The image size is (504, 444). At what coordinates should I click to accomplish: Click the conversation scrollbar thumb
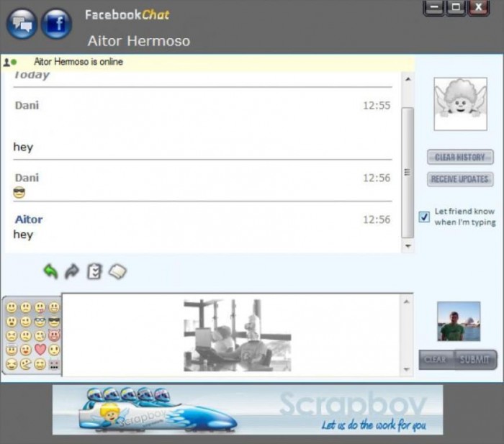coord(408,173)
